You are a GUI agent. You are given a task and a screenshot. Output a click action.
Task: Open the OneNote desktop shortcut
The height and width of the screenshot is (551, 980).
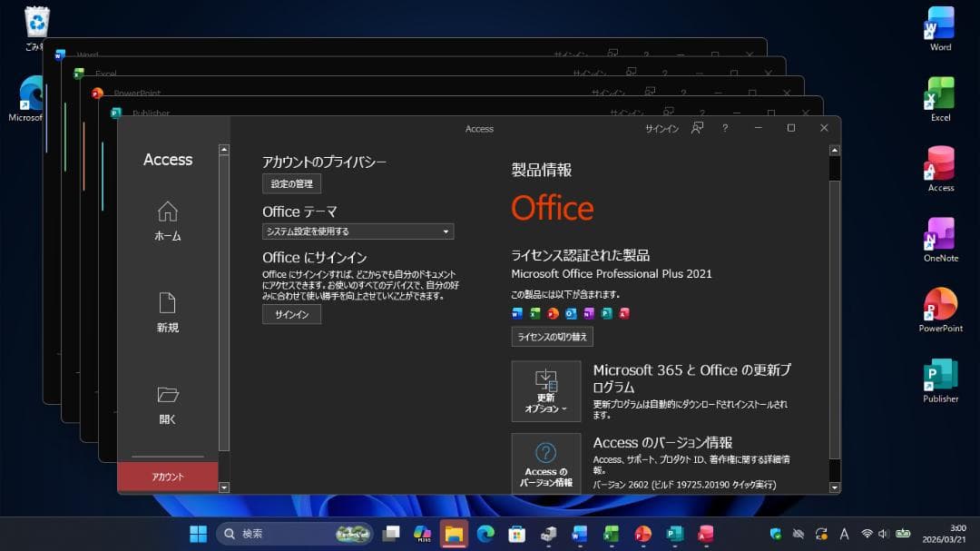(940, 241)
